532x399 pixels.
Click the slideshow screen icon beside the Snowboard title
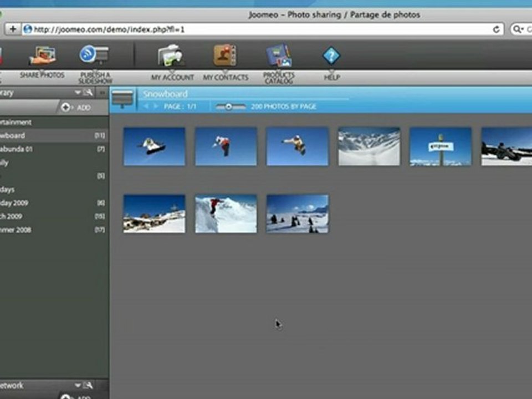click(122, 99)
